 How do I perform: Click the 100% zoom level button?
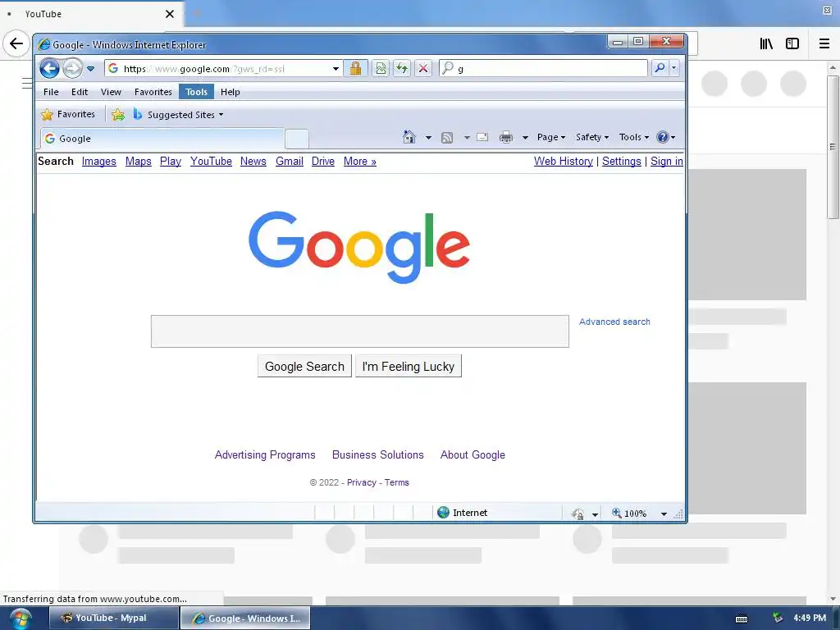[629, 513]
